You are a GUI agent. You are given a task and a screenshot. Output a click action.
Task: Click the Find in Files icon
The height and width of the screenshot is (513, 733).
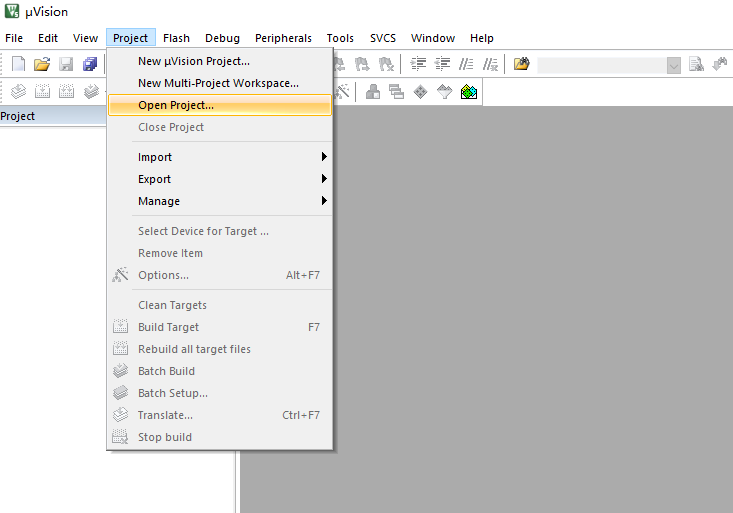pyautogui.click(x=522, y=64)
